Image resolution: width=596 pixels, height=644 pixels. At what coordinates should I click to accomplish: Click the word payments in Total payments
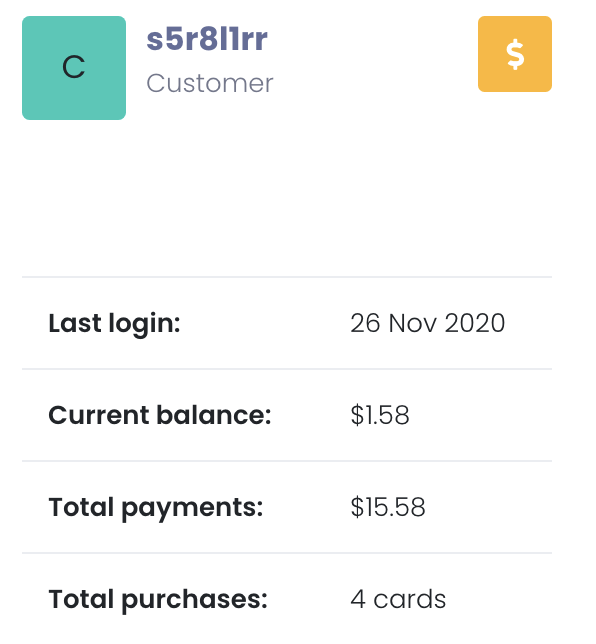192,509
